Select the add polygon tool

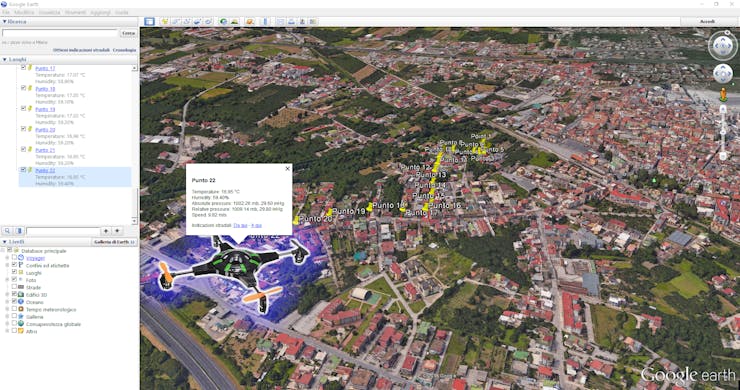click(x=176, y=22)
